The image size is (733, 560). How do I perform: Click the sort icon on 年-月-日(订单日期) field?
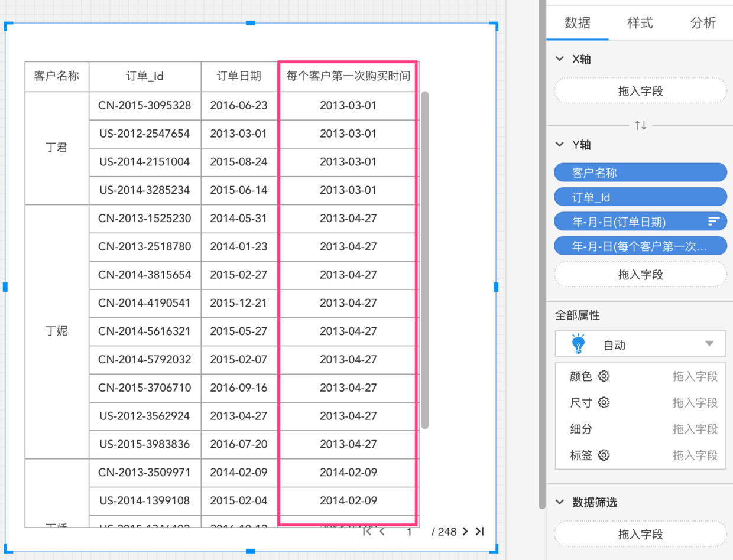tap(714, 222)
